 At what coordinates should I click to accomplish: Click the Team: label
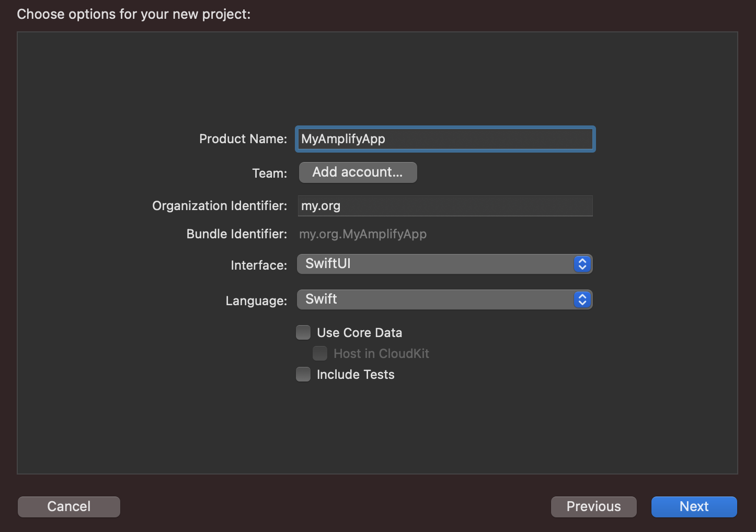(x=270, y=174)
